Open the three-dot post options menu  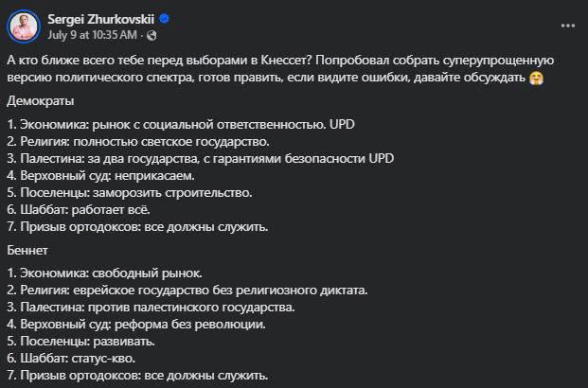(x=568, y=26)
